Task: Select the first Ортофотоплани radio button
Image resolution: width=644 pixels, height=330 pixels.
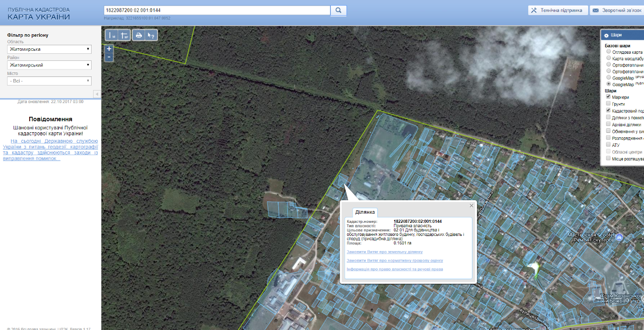Action: [609, 65]
